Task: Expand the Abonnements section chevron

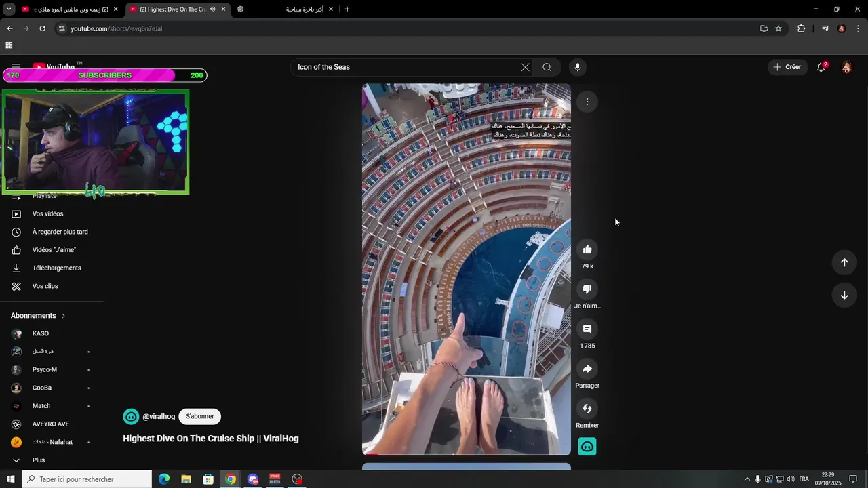Action: coord(64,316)
